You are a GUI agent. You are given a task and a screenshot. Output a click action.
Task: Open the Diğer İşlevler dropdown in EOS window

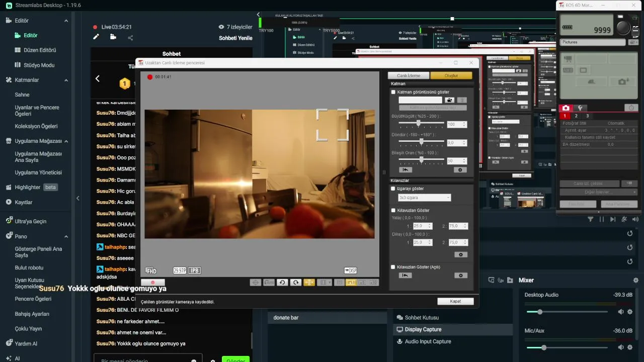coord(598,192)
